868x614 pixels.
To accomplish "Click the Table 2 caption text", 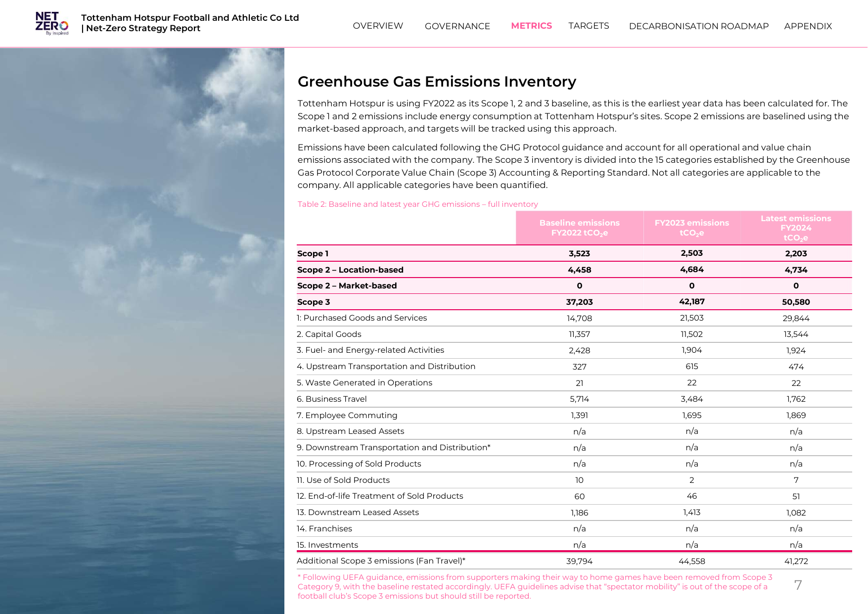I will (417, 204).
